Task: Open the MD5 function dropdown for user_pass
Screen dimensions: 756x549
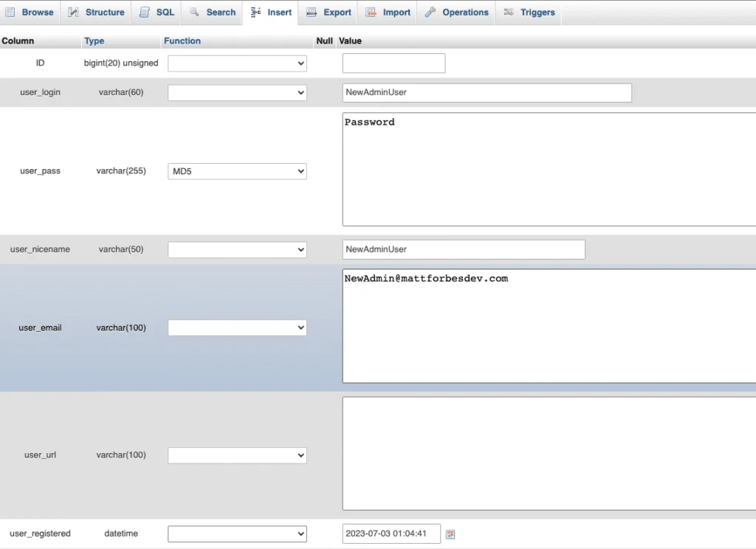Action: point(236,170)
